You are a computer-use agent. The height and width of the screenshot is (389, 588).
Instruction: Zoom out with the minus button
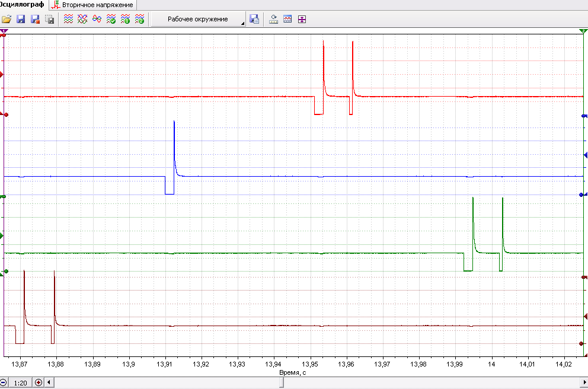pyautogui.click(x=4, y=382)
